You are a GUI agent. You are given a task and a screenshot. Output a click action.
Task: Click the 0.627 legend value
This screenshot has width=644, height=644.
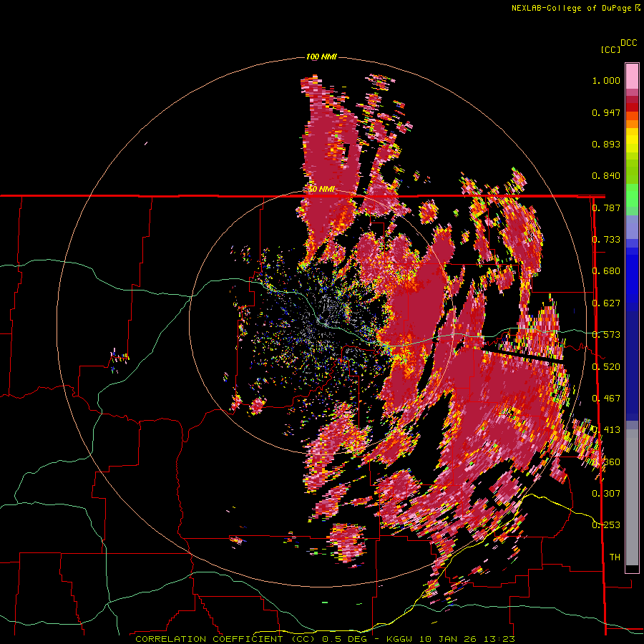pos(606,303)
